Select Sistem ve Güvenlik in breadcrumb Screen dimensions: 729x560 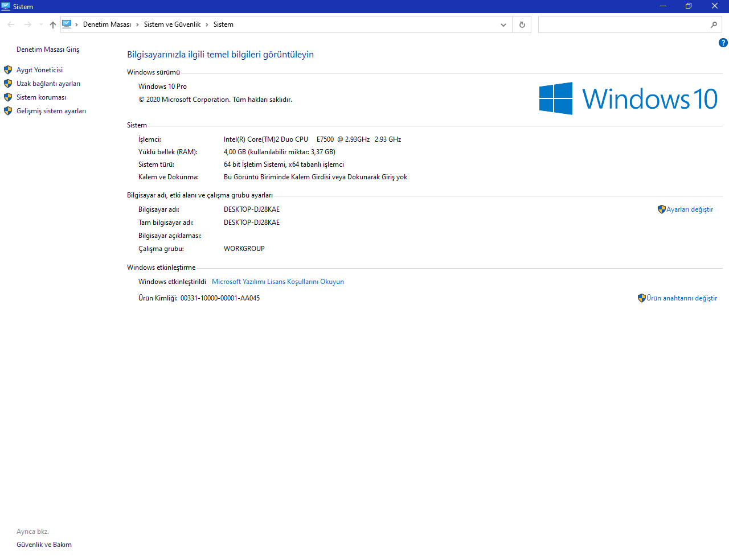[172, 24]
